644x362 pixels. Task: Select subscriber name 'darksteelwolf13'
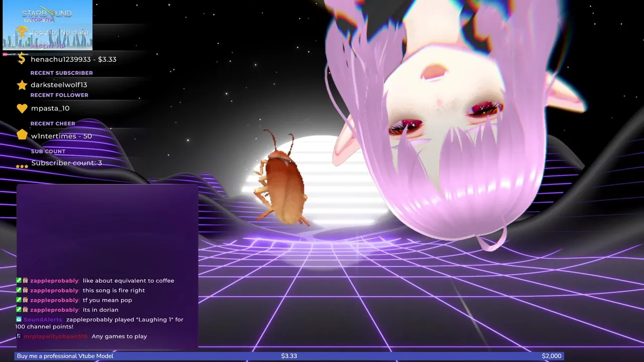coord(59,84)
